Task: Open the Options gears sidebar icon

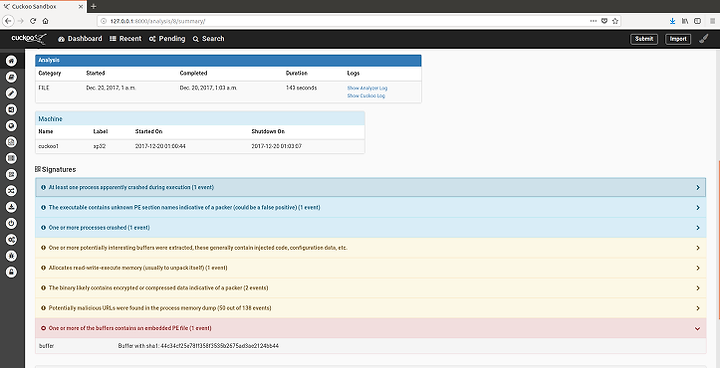Action: (11, 239)
